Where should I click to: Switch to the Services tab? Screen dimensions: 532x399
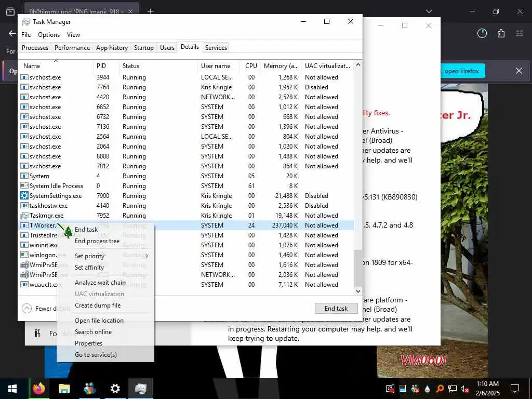(x=216, y=47)
